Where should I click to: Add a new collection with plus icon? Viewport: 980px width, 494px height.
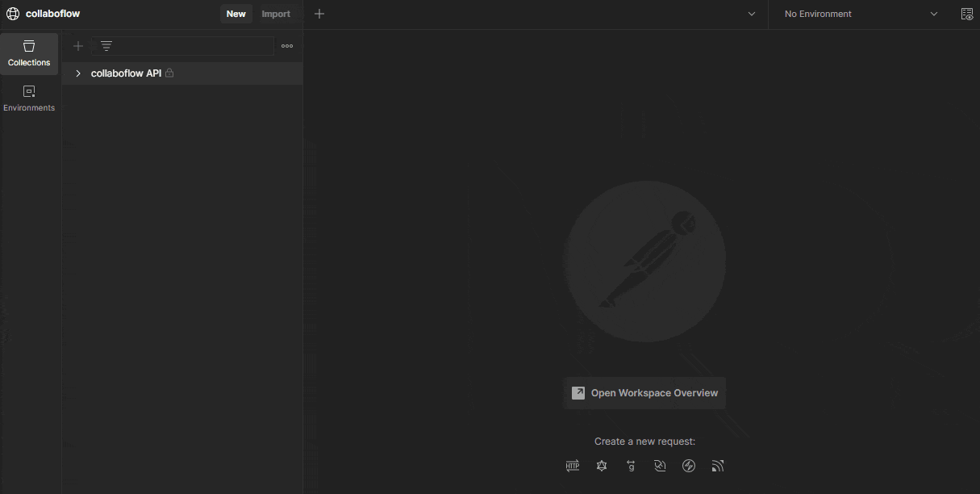coord(78,46)
